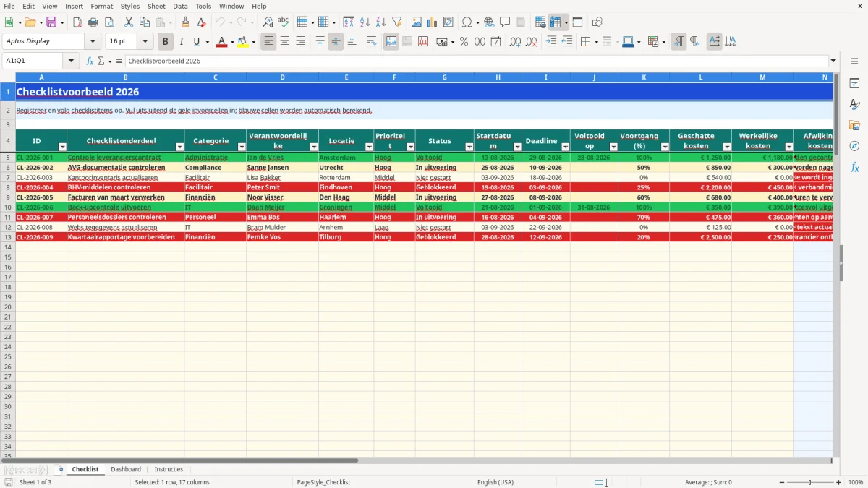Click the Sort Descending icon
This screenshot has height=488, width=868.
point(381,22)
